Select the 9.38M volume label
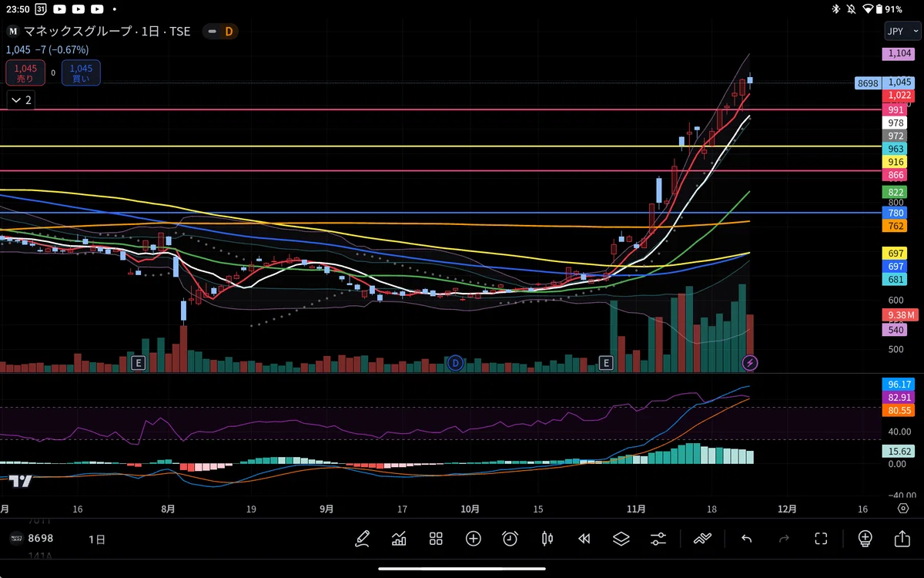The image size is (924, 578). pos(899,315)
